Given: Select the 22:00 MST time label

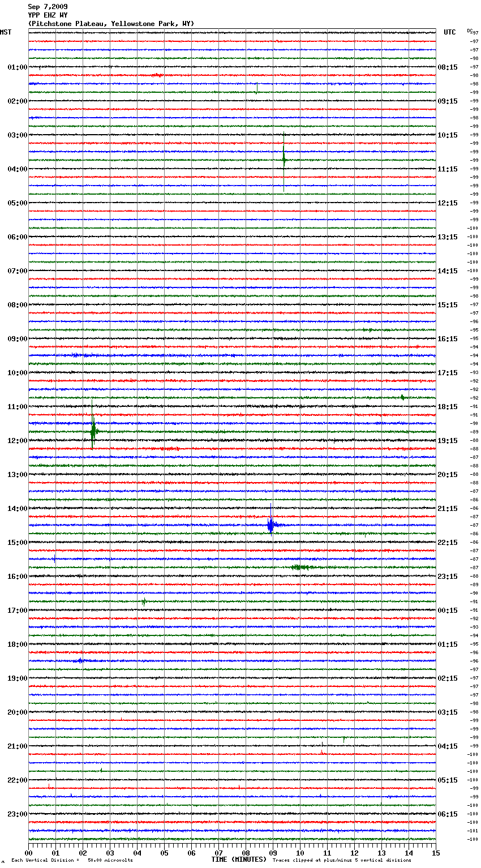Looking at the screenshot, I should (18, 780).
